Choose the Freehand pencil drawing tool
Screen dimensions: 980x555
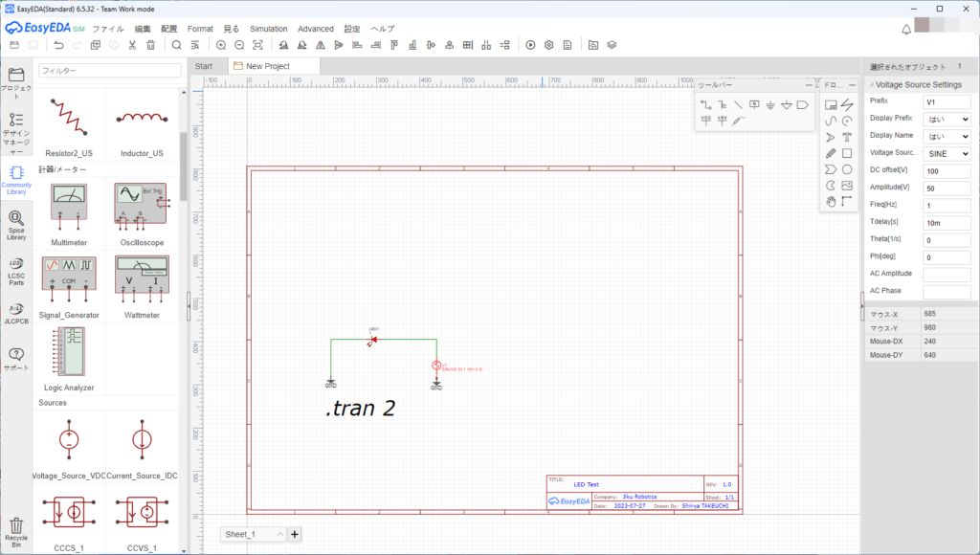point(831,153)
